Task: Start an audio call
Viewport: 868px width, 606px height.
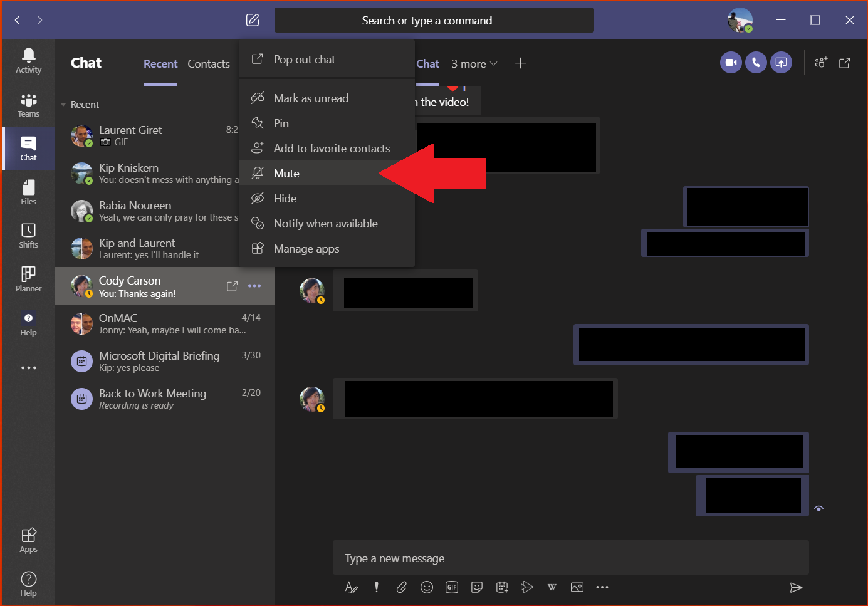Action: pyautogui.click(x=756, y=63)
